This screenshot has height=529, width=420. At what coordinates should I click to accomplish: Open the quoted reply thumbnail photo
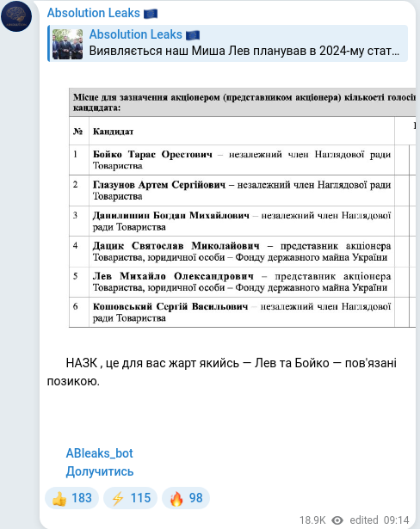[67, 44]
